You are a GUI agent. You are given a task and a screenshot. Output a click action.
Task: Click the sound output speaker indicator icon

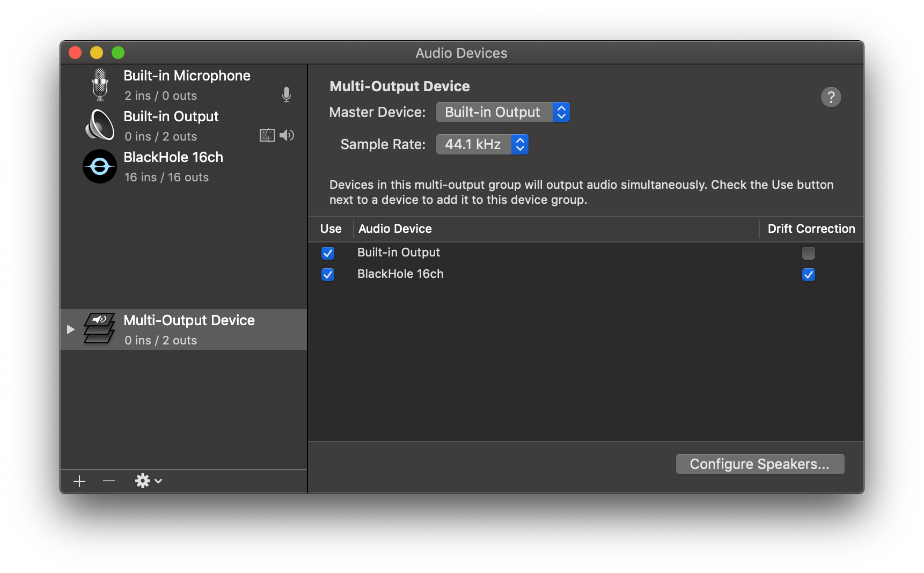(x=287, y=135)
